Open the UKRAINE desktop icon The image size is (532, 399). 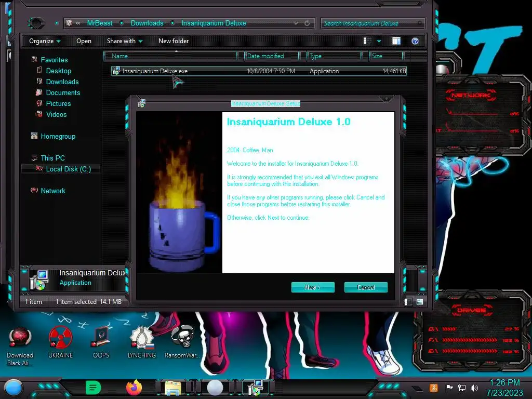click(60, 342)
